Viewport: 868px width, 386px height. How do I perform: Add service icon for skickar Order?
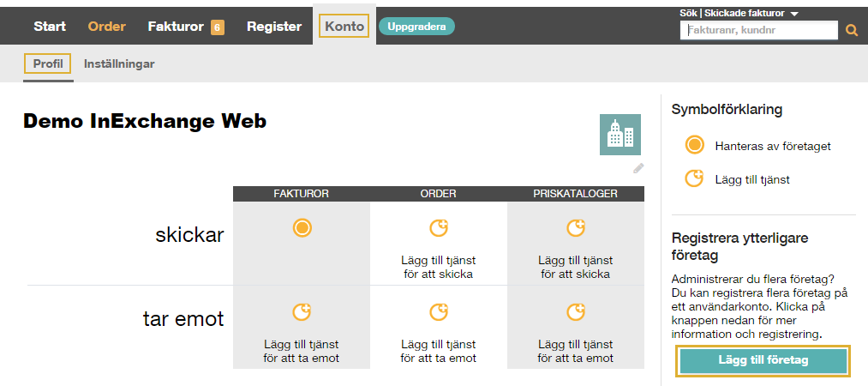[x=439, y=227]
